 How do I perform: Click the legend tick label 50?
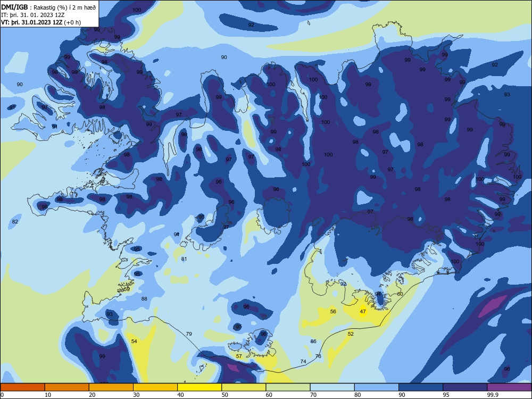(225, 395)
